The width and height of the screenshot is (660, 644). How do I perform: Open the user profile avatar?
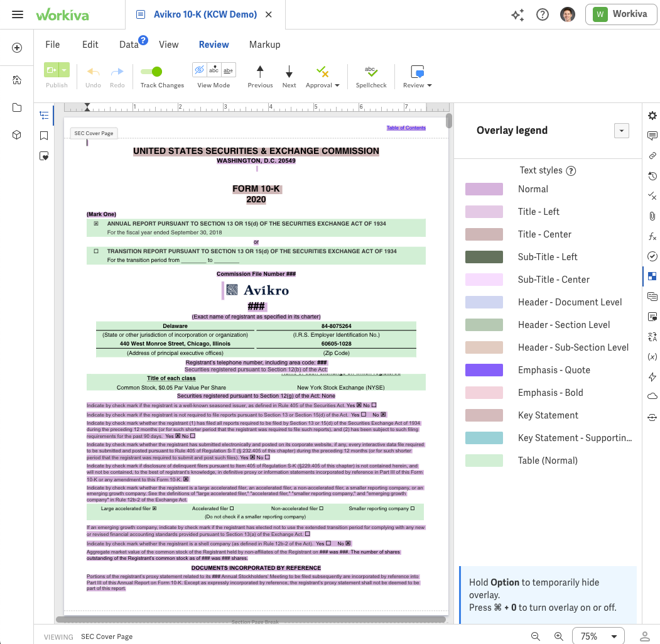coord(568,14)
